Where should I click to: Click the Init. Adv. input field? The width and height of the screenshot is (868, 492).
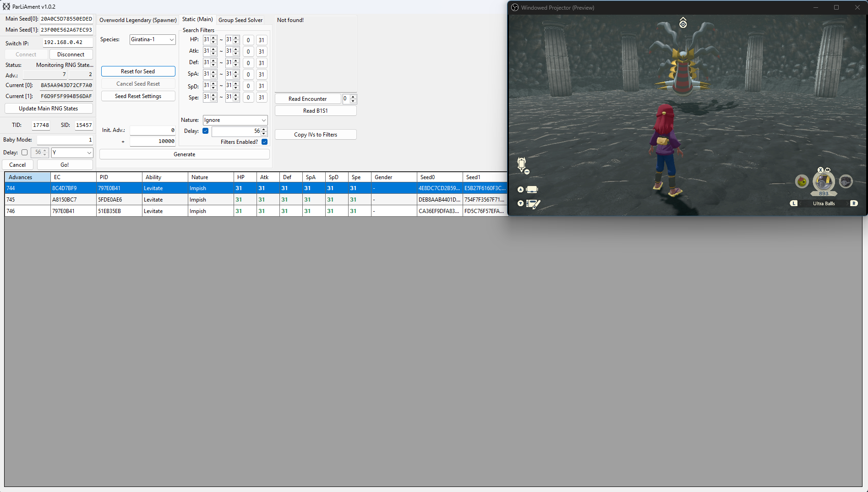pos(153,130)
